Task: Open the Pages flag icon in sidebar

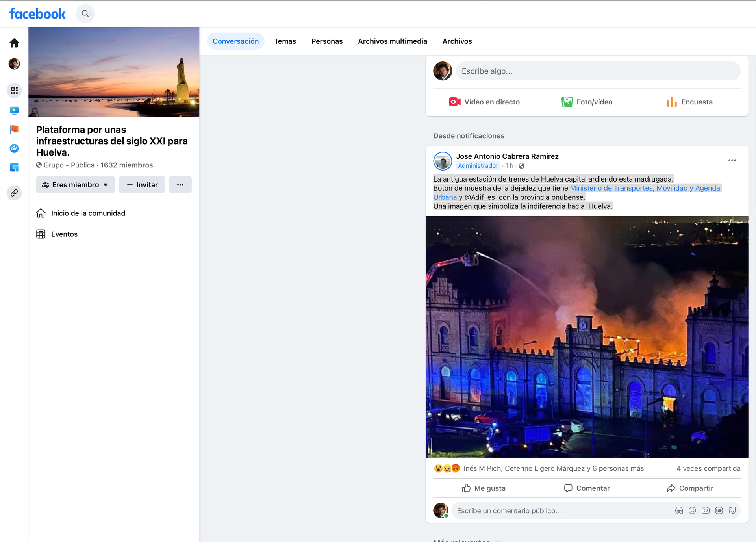Action: 14,129
